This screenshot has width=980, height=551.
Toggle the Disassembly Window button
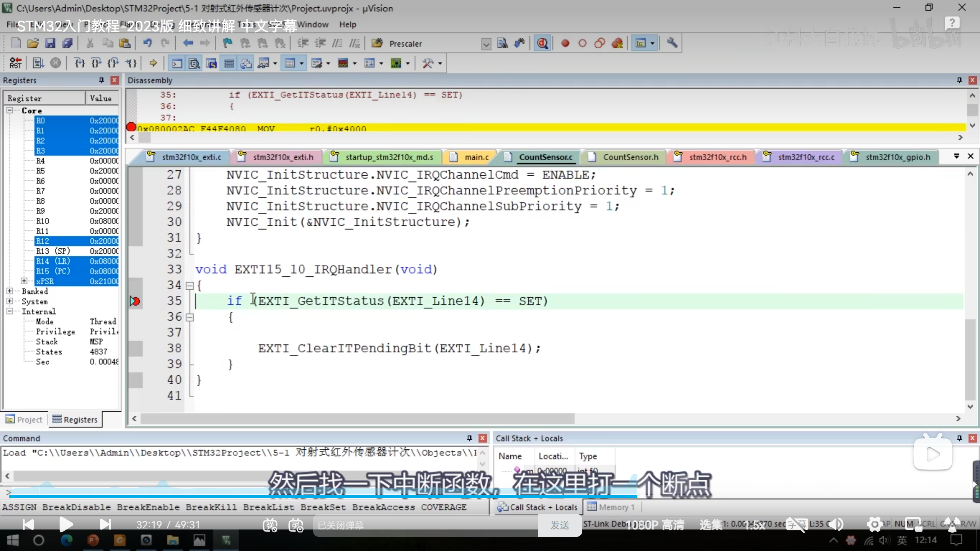[x=194, y=63]
